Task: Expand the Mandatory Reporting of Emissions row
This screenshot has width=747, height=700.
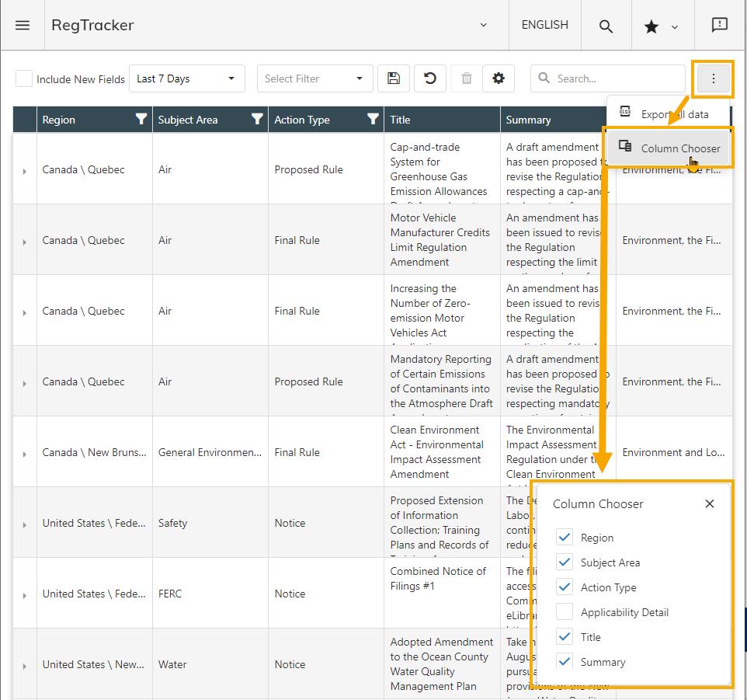Action: click(24, 383)
